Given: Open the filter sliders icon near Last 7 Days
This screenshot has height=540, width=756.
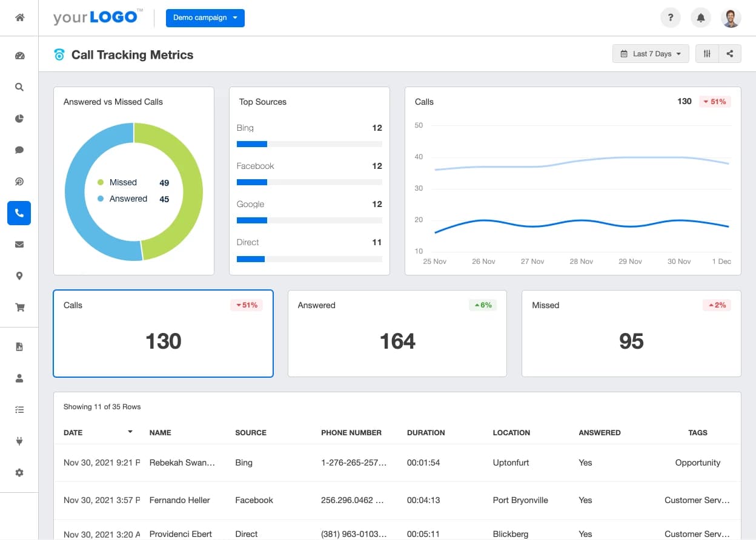Looking at the screenshot, I should (706, 53).
